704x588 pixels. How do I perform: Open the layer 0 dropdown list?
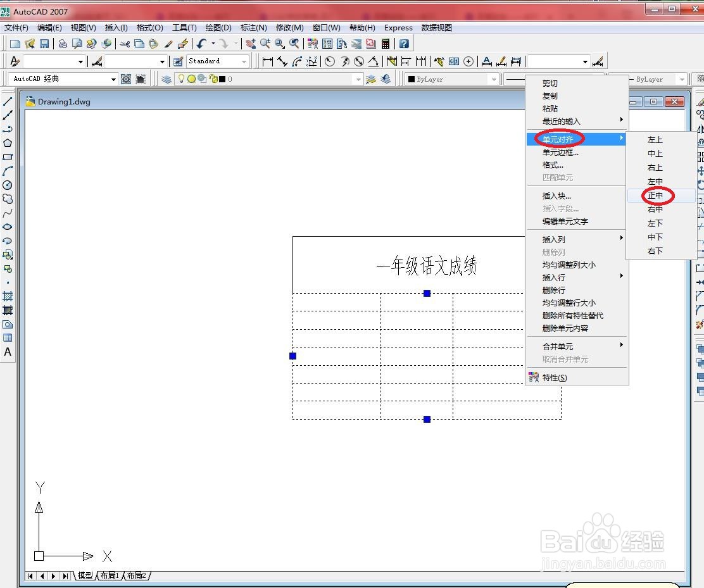pos(358,80)
